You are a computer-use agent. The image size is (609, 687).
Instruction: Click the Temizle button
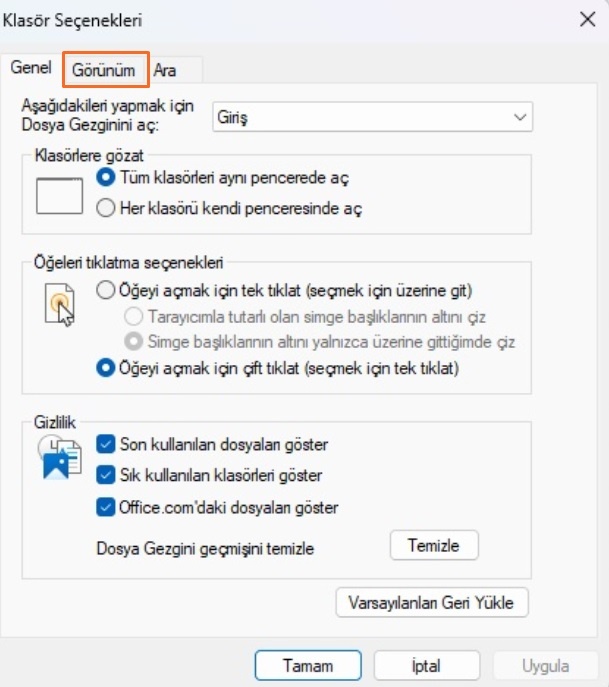(x=433, y=546)
